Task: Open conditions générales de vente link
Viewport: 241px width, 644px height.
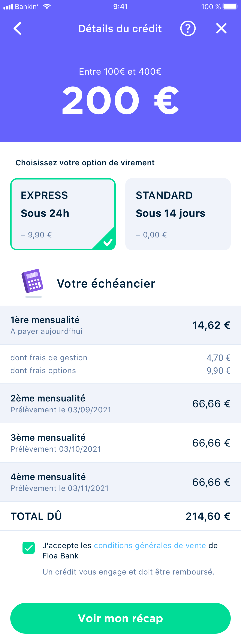Action: [150, 545]
